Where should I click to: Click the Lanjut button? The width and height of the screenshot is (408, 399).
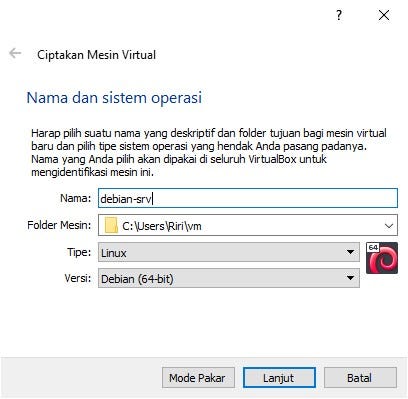(279, 378)
